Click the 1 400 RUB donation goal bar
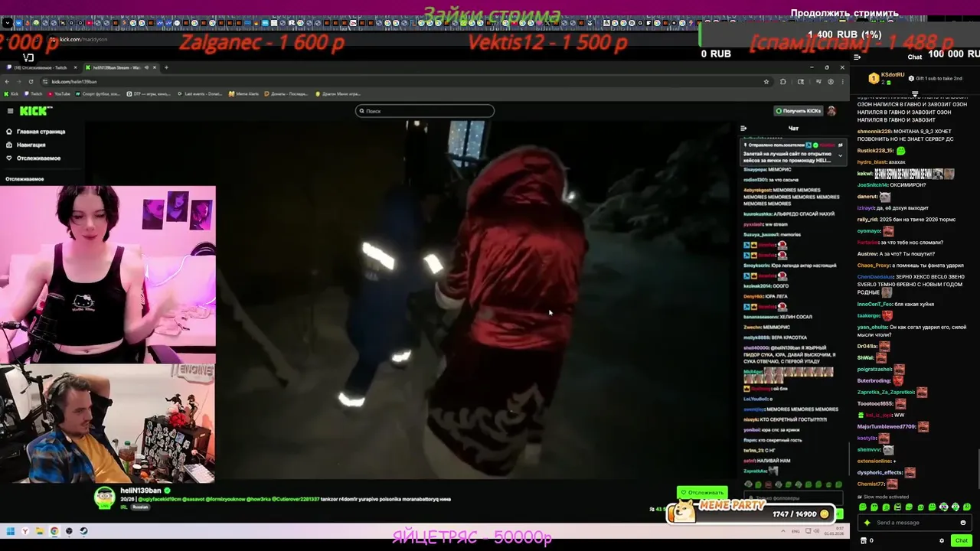The image size is (980, 551). [x=840, y=34]
